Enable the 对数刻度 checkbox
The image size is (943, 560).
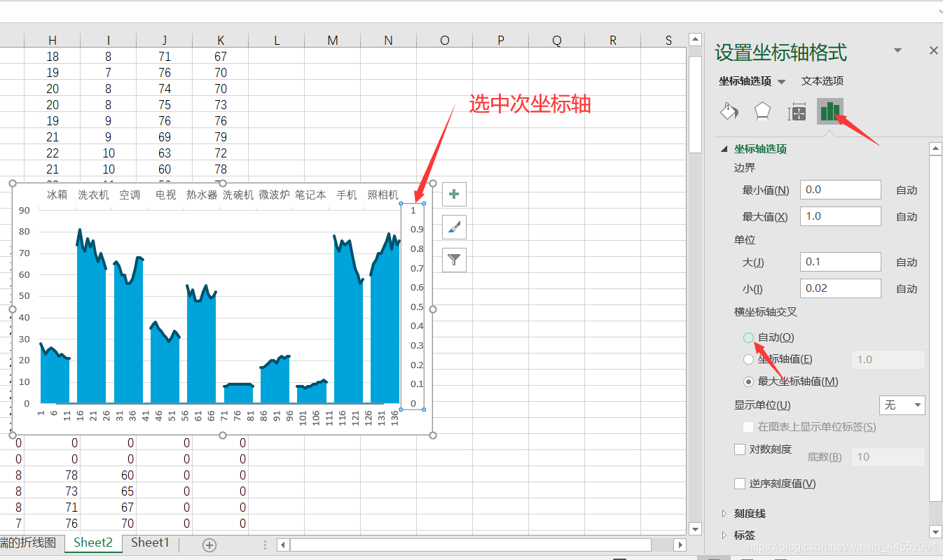[740, 449]
